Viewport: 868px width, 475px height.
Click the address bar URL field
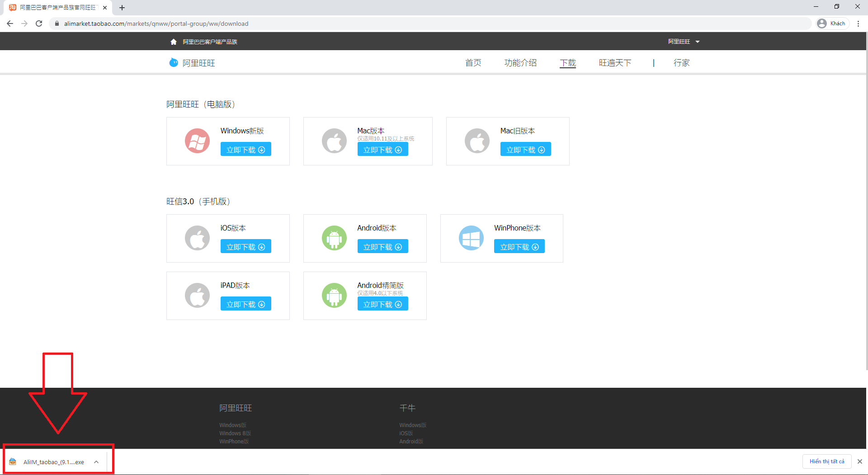point(429,24)
